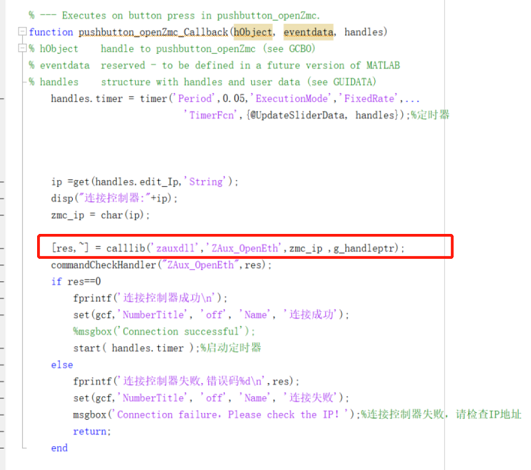531x470 pixels.
Task: Click the start( handles.timer ) line
Action: pos(167,348)
